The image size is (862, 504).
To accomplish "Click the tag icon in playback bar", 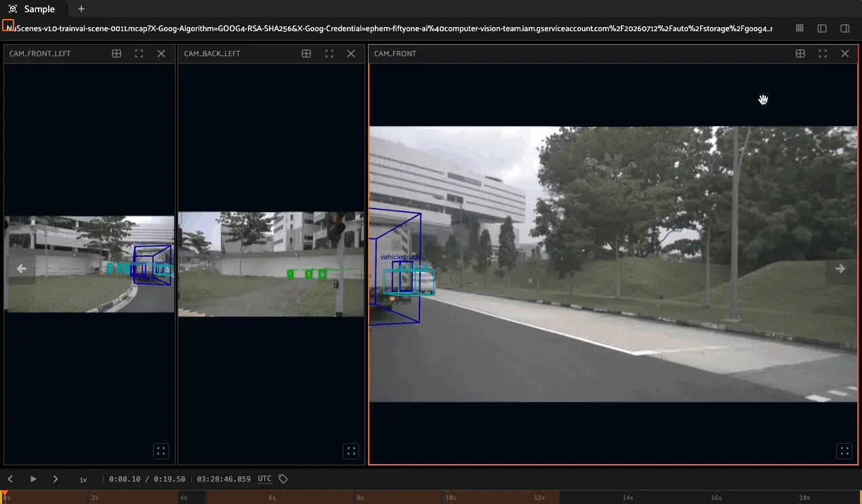I will (x=283, y=479).
